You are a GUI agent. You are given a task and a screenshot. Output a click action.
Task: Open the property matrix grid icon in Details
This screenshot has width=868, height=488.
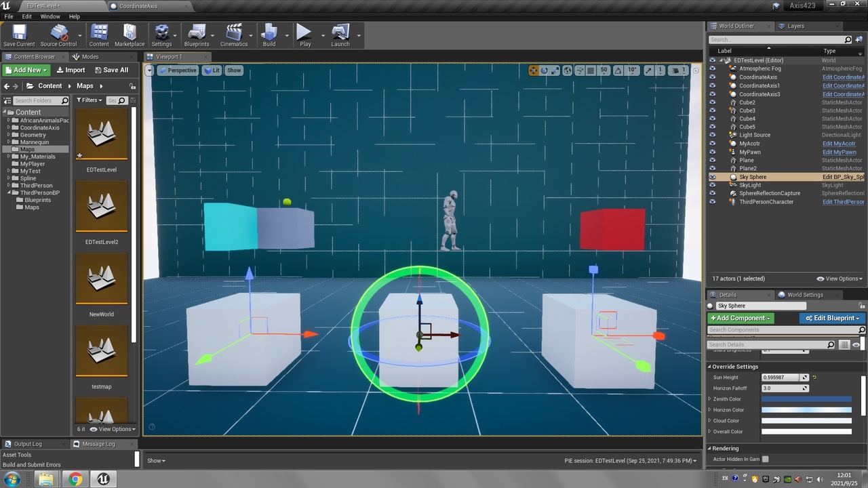click(844, 344)
